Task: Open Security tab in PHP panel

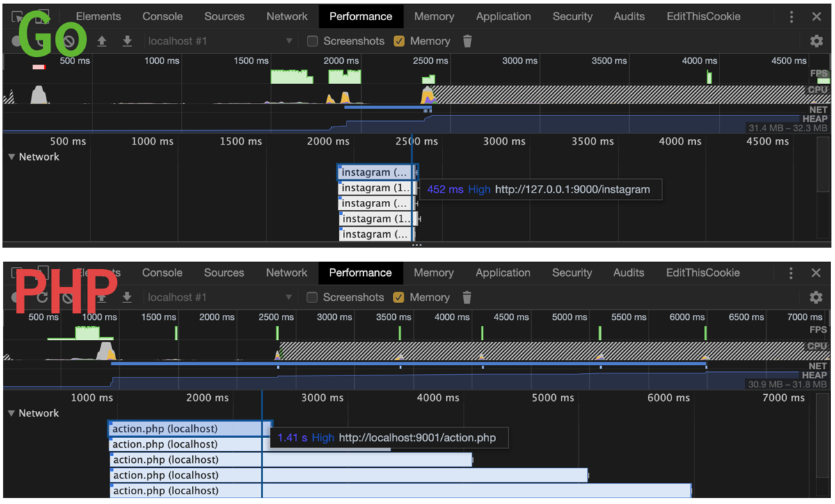Action: [572, 273]
